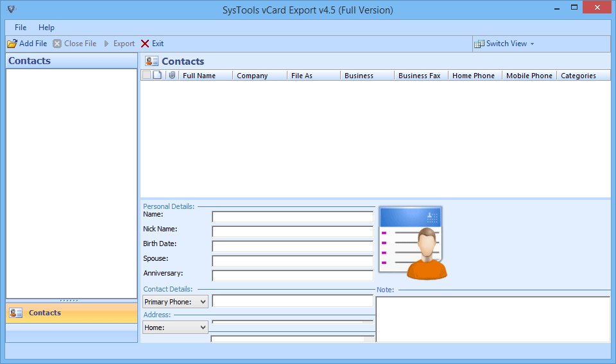The height and width of the screenshot is (364, 616).
Task: Open the File menu
Action: click(21, 28)
